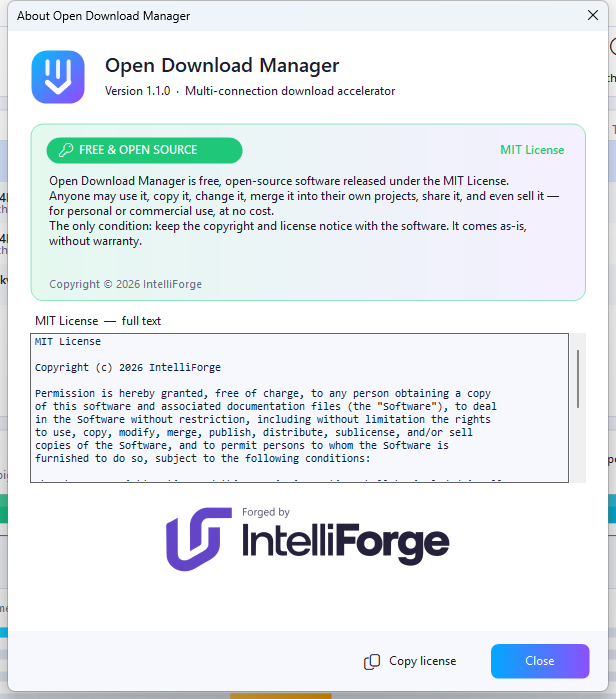Click the "Permission is hereby granted" line
This screenshot has height=699, width=616.
263,394
